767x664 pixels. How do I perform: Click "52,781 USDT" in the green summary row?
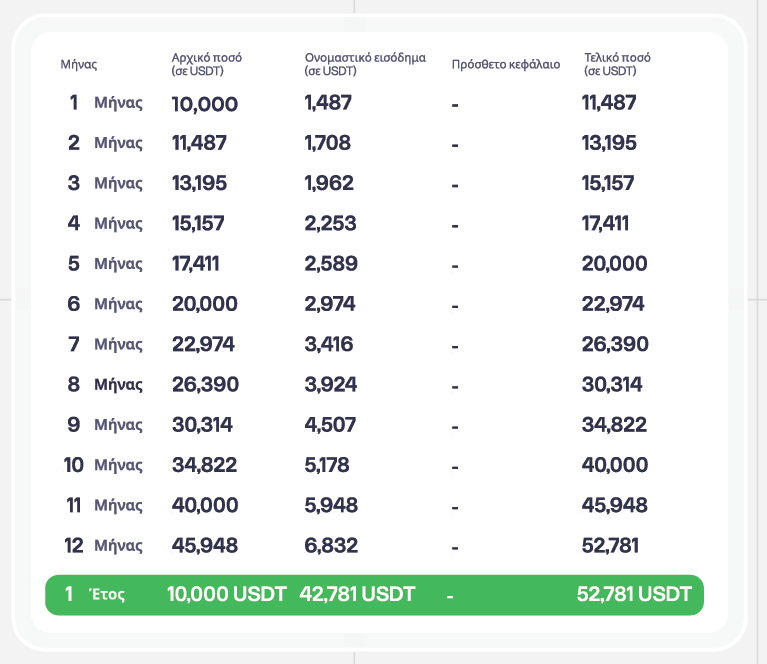coord(634,594)
